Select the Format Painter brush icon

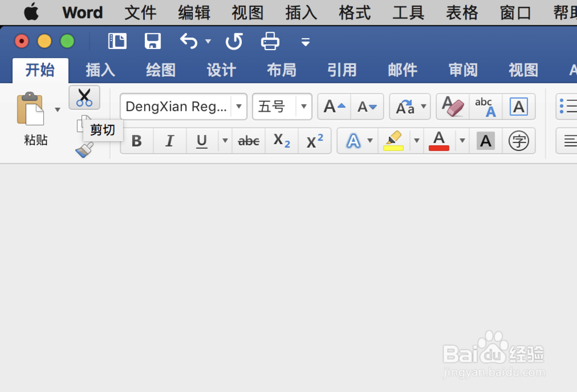pos(84,150)
